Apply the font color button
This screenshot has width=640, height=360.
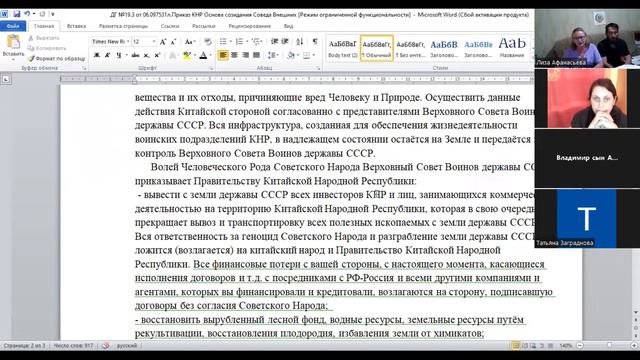click(203, 55)
